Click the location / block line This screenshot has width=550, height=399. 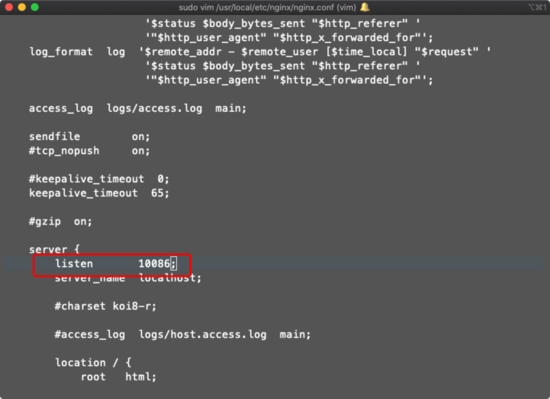(93, 363)
